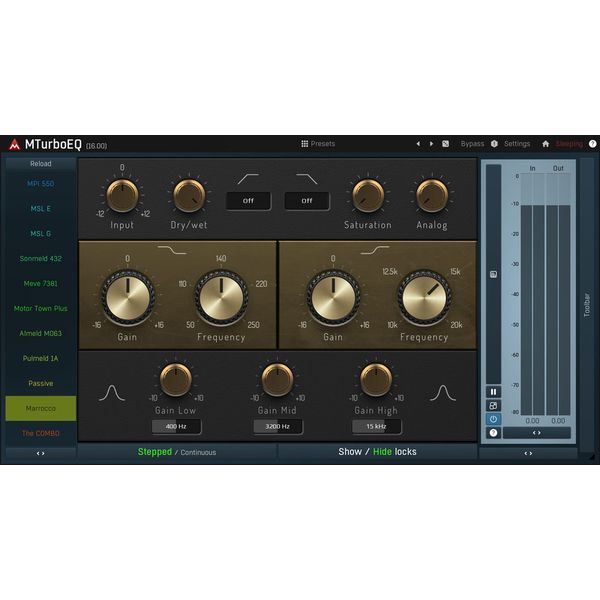Click the Saturation knob

tap(368, 196)
